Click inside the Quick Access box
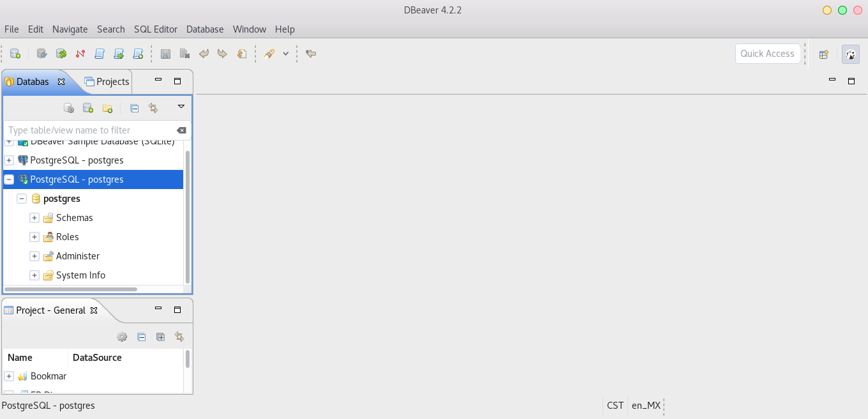 (x=768, y=54)
